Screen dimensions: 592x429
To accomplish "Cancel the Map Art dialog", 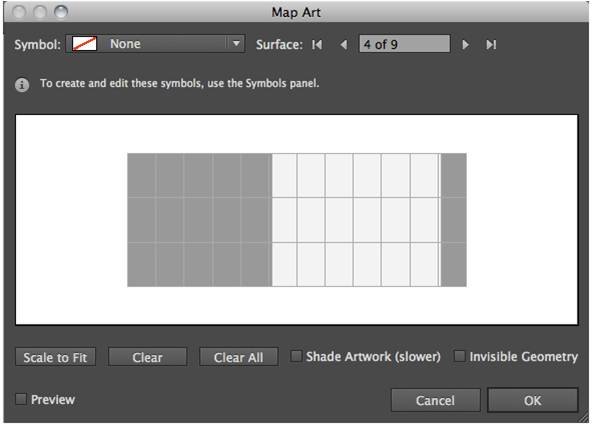I will (x=435, y=400).
